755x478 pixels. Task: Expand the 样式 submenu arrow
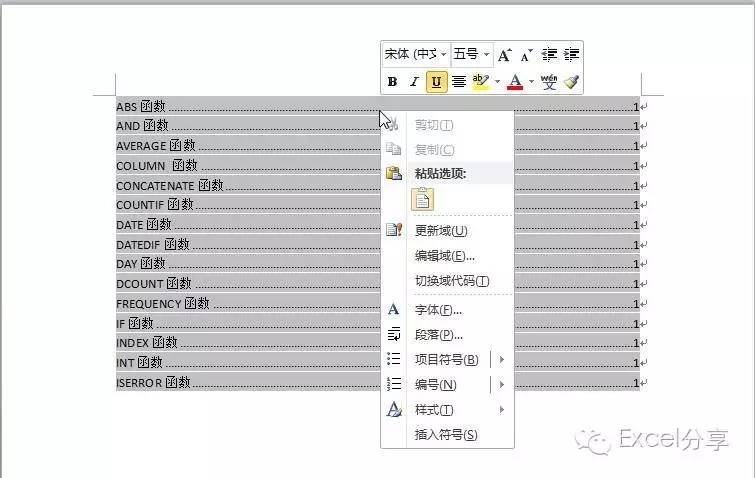point(502,410)
